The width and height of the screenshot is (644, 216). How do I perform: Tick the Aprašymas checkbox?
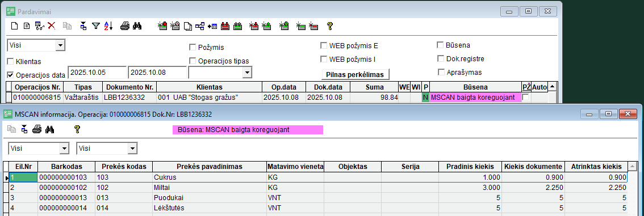(441, 72)
